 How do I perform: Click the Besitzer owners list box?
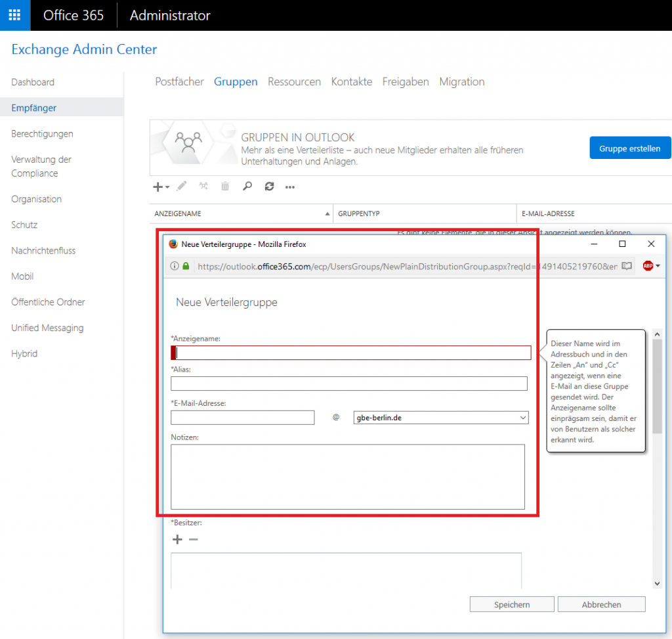(346, 571)
